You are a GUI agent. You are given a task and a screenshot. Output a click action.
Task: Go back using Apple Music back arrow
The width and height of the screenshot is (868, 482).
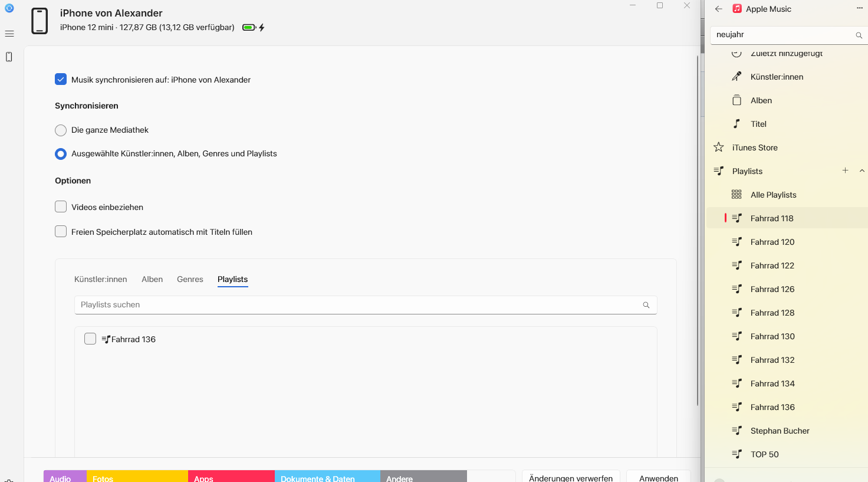[718, 9]
